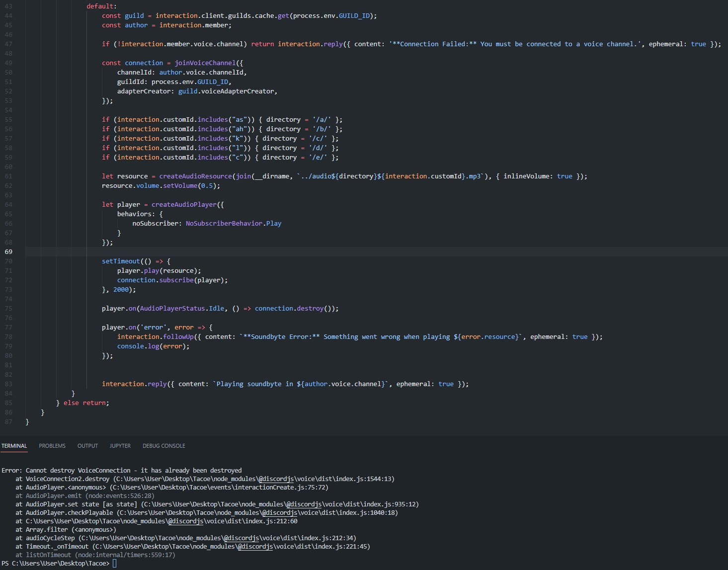Open the @discordjs link in the Timeout._onTimeout frame

(254, 546)
